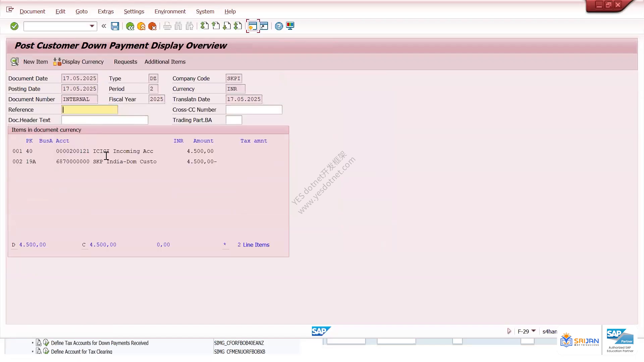This screenshot has height=362, width=644.
Task: Click into the Reference input field
Action: coord(90,110)
